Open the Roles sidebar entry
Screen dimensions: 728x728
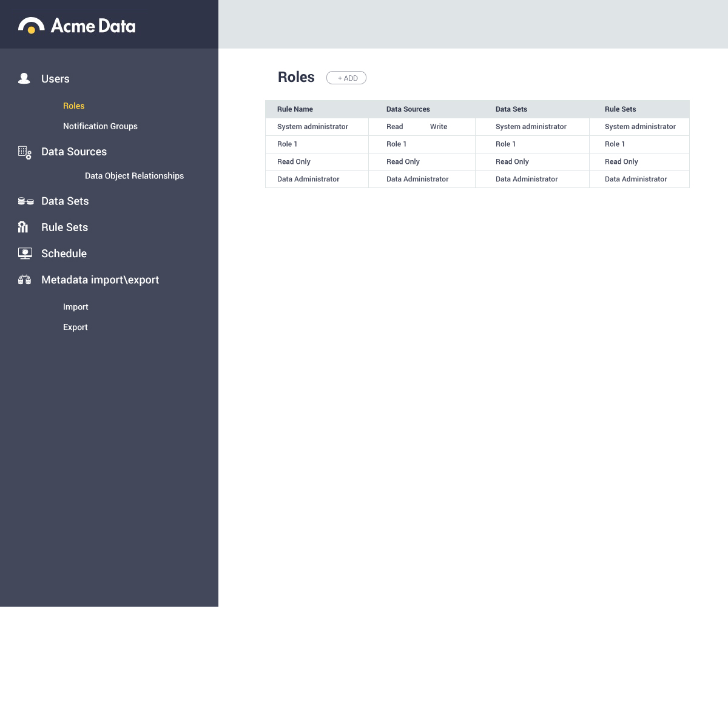[73, 106]
